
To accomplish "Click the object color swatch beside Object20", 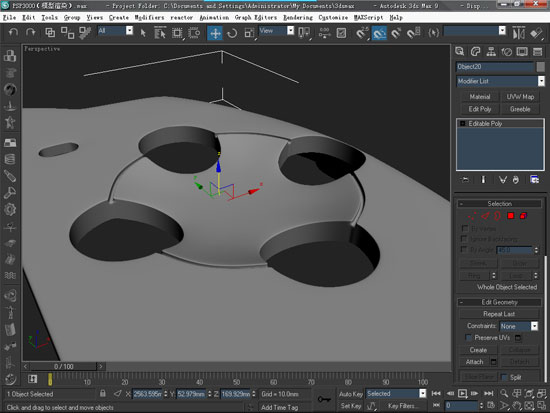I will (541, 67).
